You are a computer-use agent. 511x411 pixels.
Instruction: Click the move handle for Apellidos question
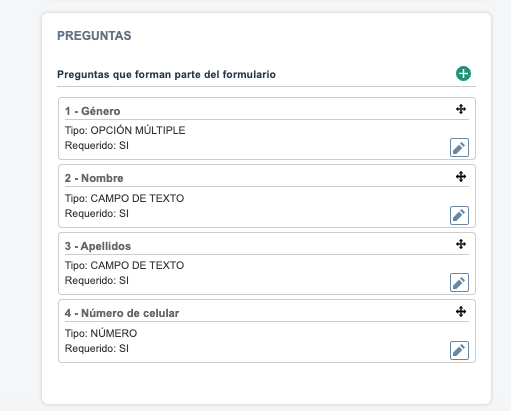(x=461, y=244)
